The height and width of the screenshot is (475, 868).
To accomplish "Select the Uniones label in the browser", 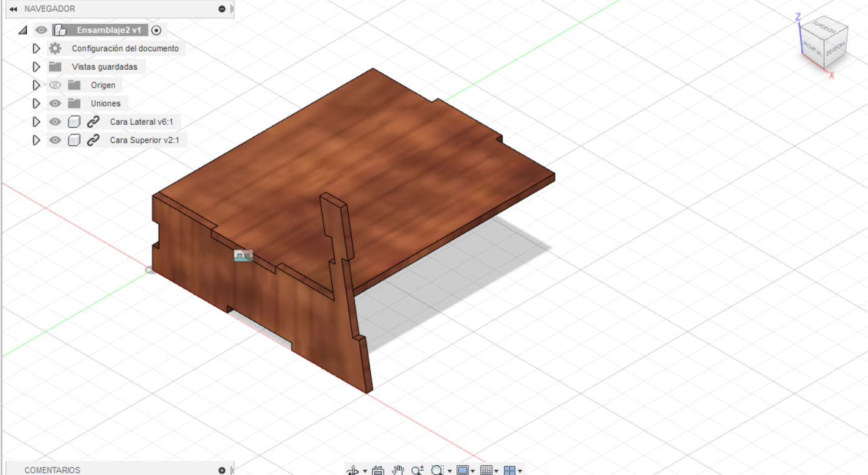I will [x=106, y=103].
